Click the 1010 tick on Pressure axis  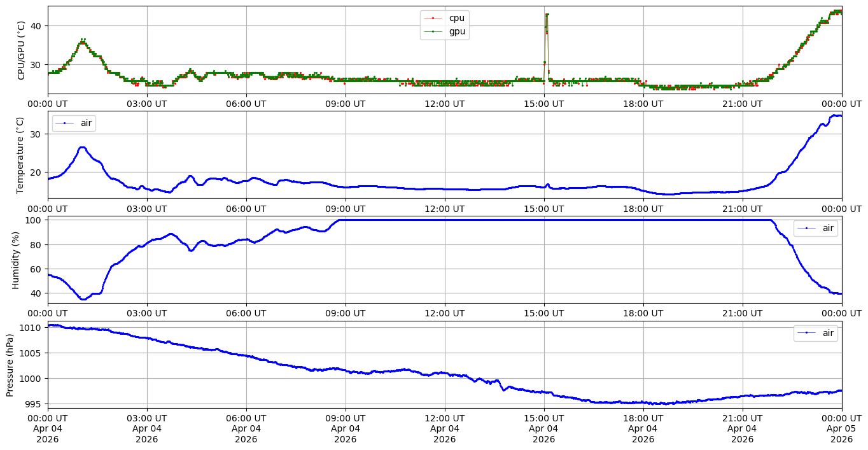pos(33,328)
